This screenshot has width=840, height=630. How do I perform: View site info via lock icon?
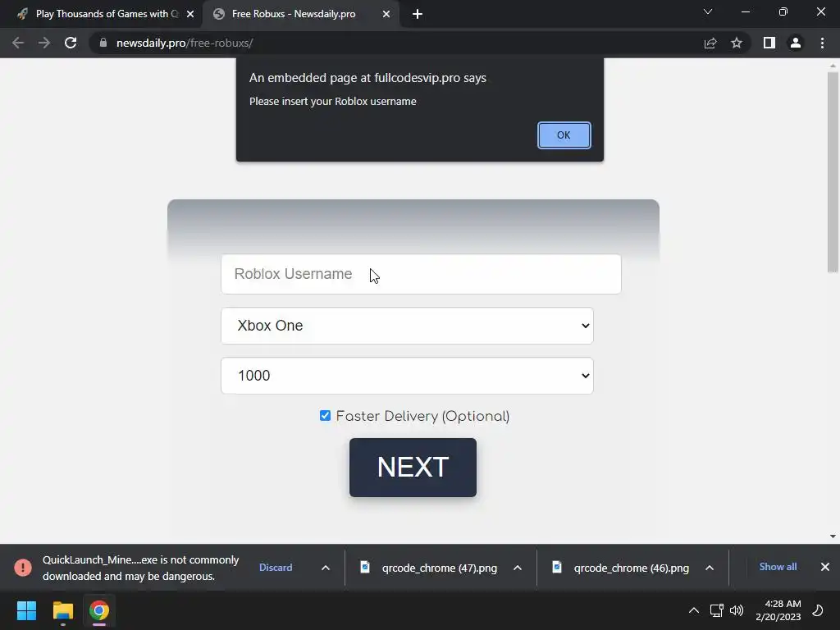coord(103,43)
